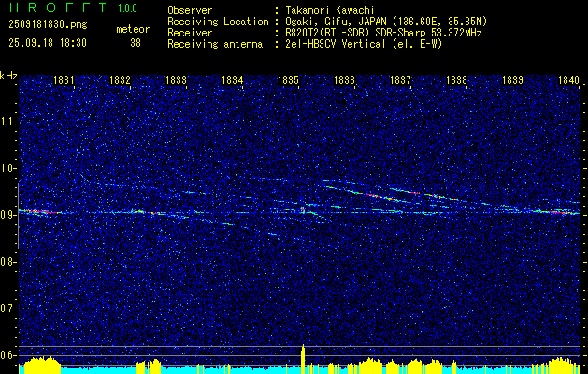Image resolution: width=588 pixels, height=374 pixels.
Task: Click the 1833 time marker
Action: click(177, 79)
